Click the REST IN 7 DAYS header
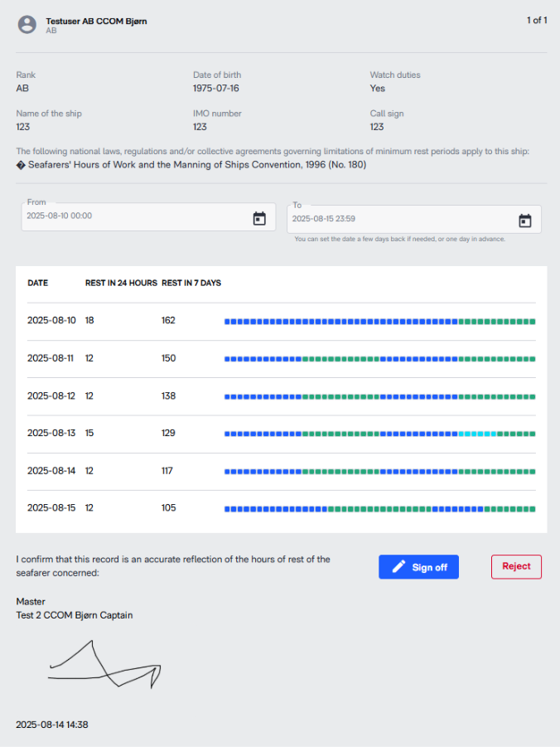This screenshot has height=747, width=560. 191,283
